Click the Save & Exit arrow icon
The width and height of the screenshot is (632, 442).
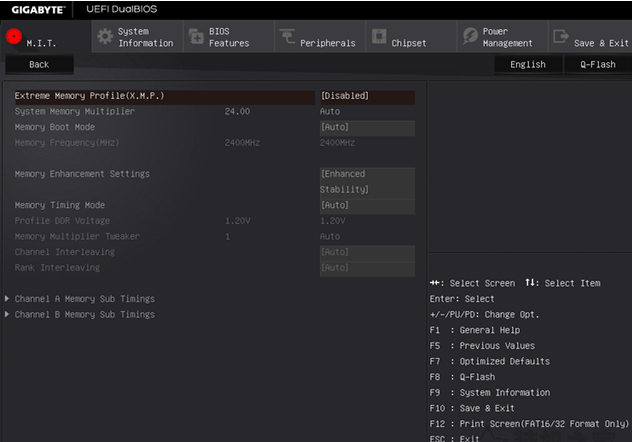(x=560, y=37)
